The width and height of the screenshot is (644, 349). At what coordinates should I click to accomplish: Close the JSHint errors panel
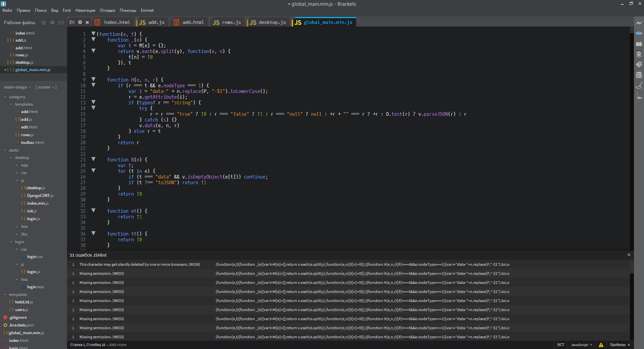[629, 255]
